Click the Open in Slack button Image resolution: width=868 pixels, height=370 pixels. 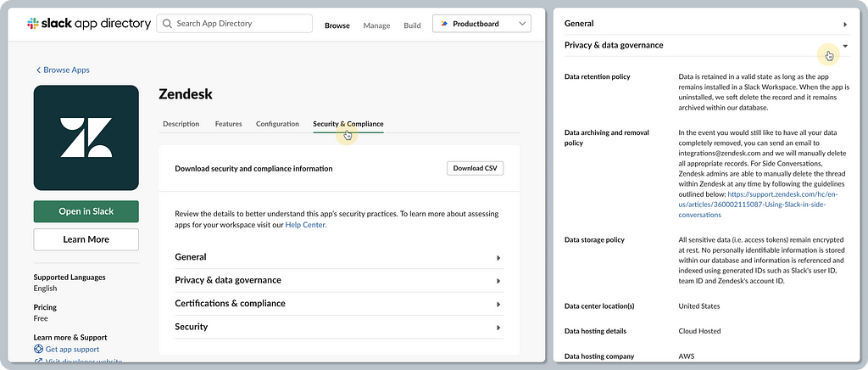[86, 211]
